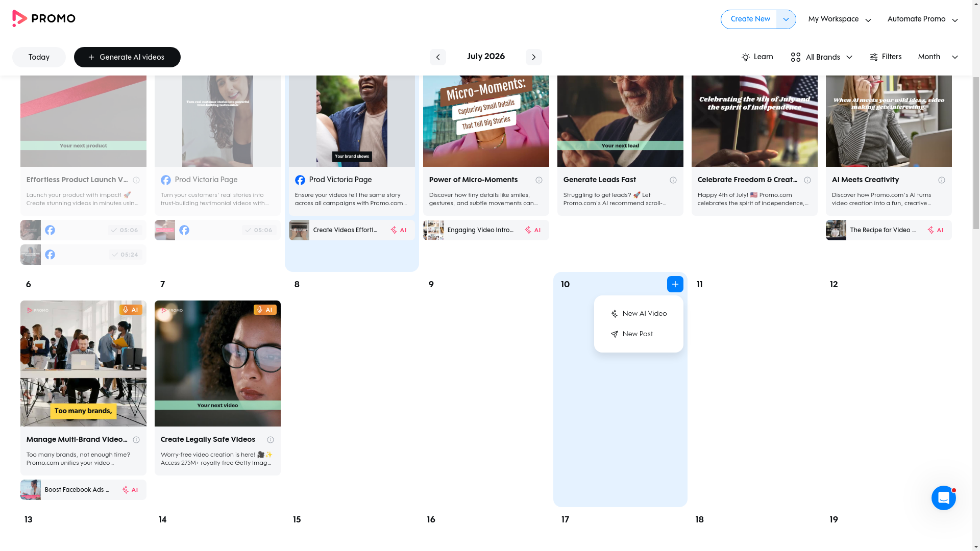Choose New Post menu option

[632, 334]
